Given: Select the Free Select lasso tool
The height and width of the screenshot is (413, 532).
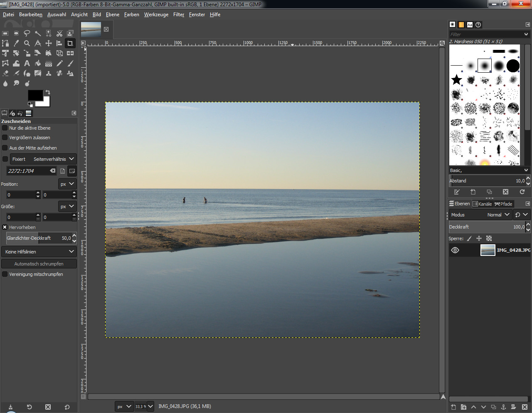Looking at the screenshot, I should 27,33.
